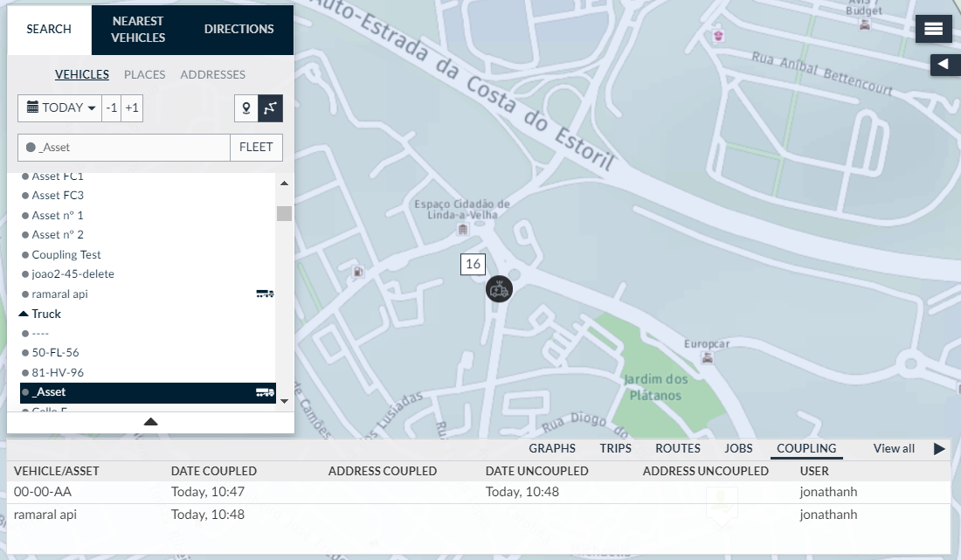Click the View all link

[894, 449]
